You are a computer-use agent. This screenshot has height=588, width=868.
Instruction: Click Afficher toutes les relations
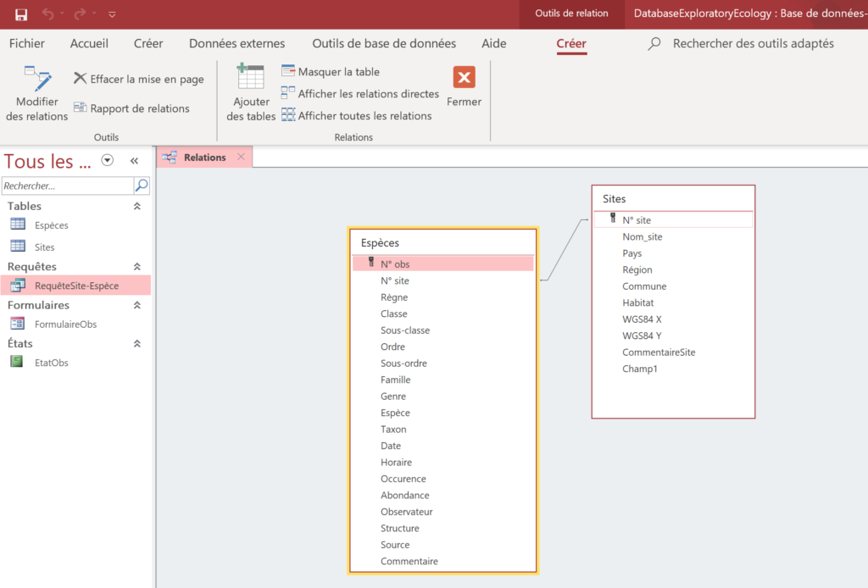[x=357, y=115]
